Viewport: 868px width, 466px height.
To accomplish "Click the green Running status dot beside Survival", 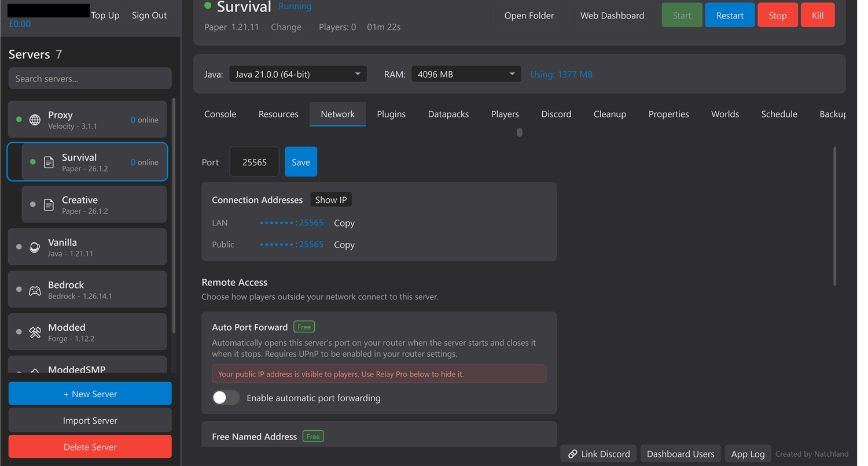I will tap(207, 6).
